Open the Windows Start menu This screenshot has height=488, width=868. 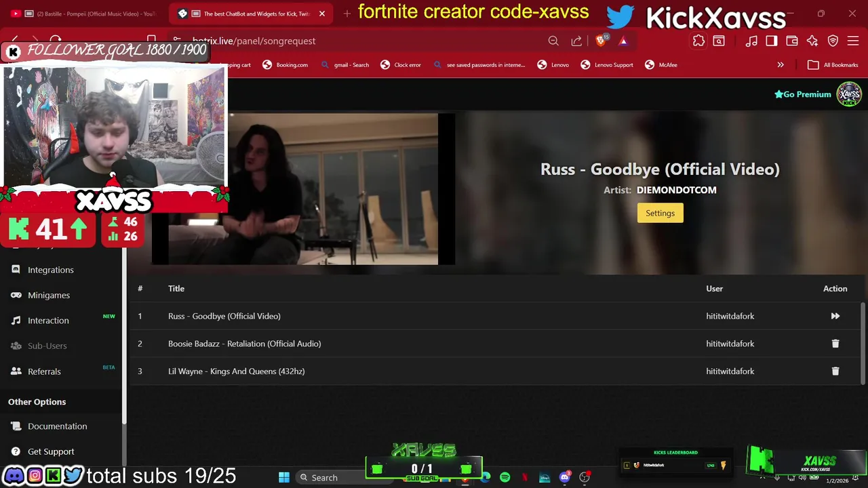click(284, 477)
